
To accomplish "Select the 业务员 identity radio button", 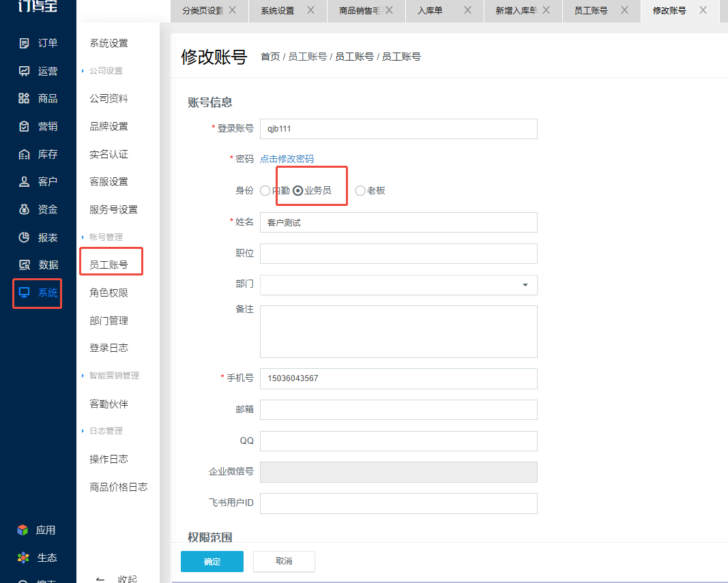I will click(298, 191).
